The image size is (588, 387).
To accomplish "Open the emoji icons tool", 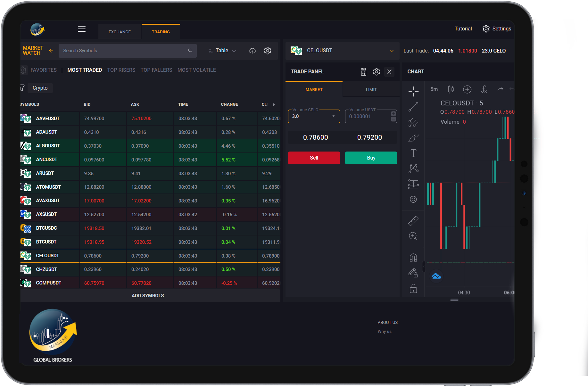I will [413, 199].
